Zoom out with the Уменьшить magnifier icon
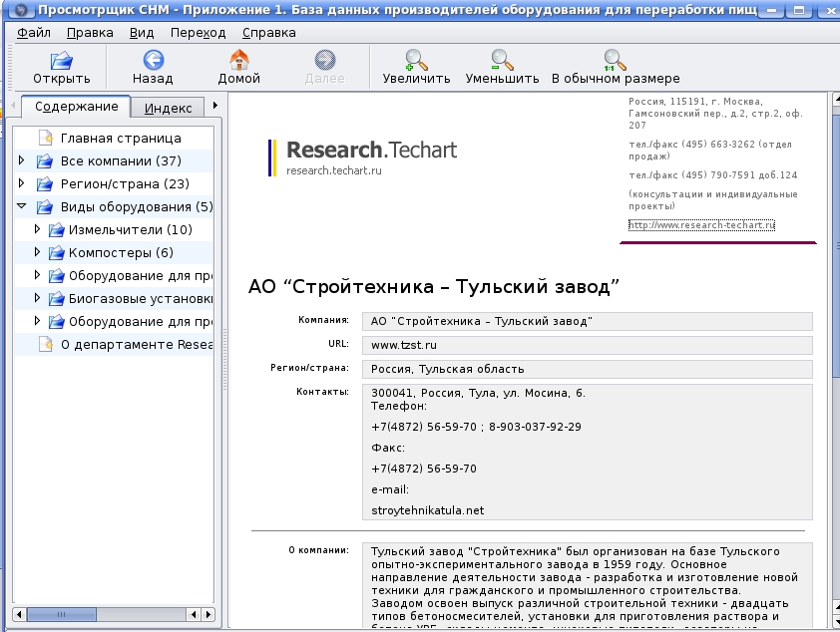The image size is (840, 632). [x=502, y=60]
